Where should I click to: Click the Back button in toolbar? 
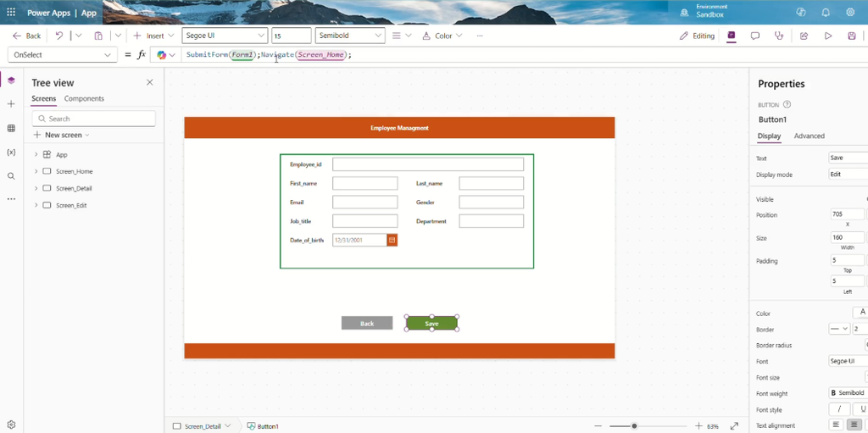click(26, 36)
